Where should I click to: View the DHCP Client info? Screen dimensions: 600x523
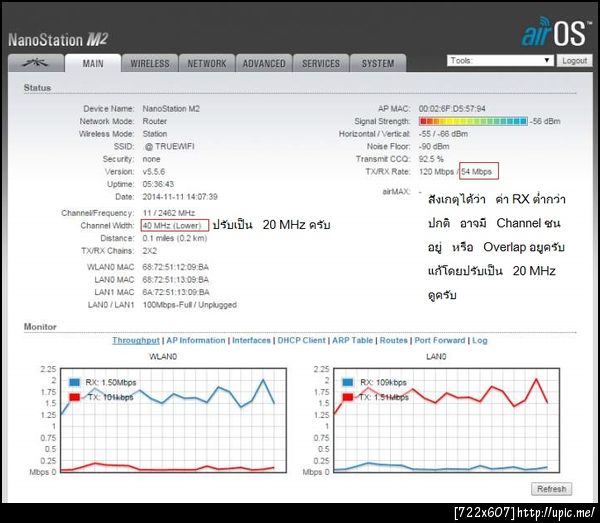point(302,341)
